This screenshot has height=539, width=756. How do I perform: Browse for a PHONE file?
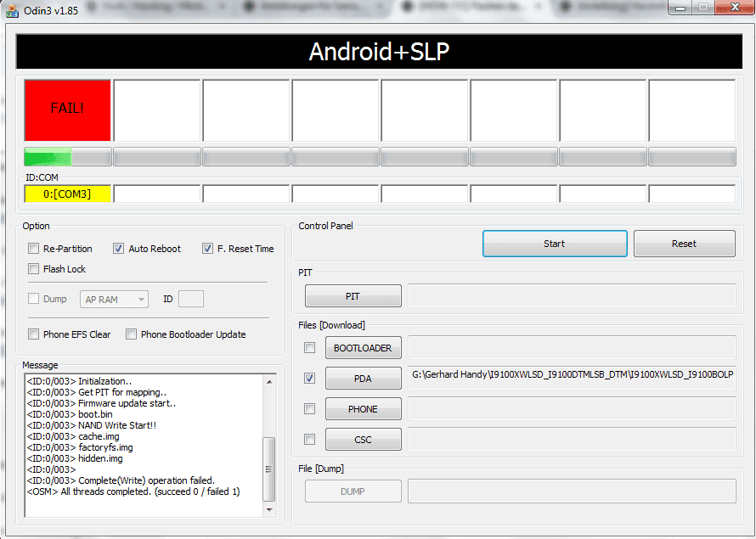click(363, 409)
